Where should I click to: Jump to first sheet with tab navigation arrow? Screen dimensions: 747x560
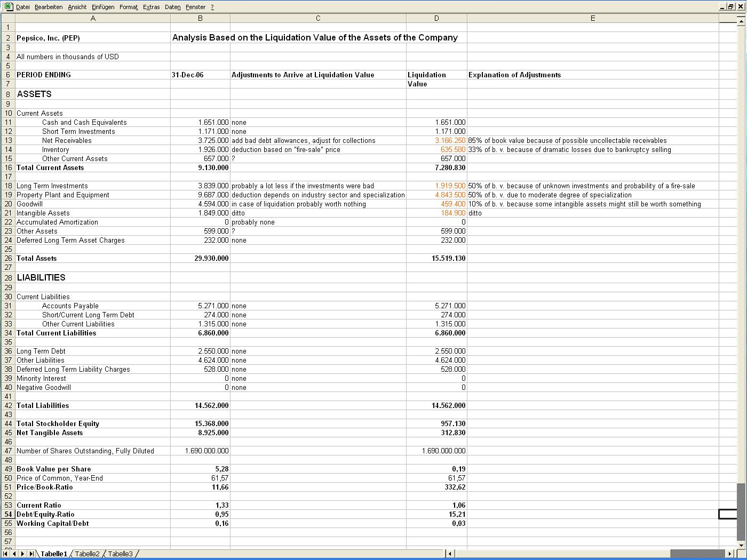(6, 554)
